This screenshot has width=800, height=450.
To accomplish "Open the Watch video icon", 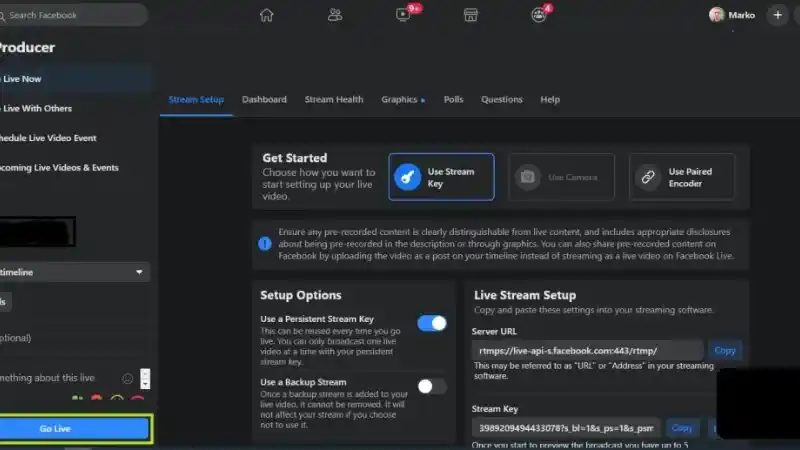I will point(403,14).
